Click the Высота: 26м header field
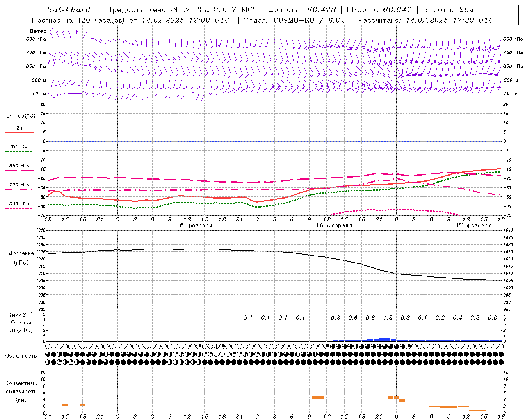The image size is (525, 420). 448,10
